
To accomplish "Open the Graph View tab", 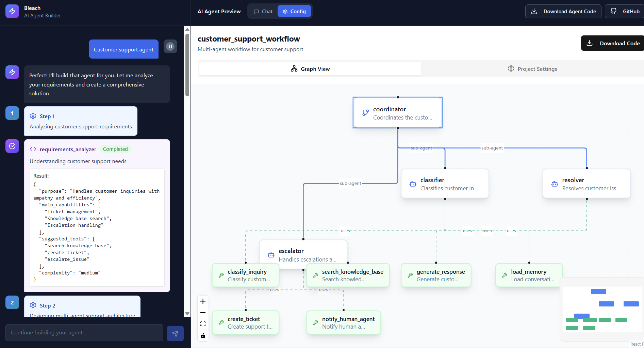I will pyautogui.click(x=310, y=69).
